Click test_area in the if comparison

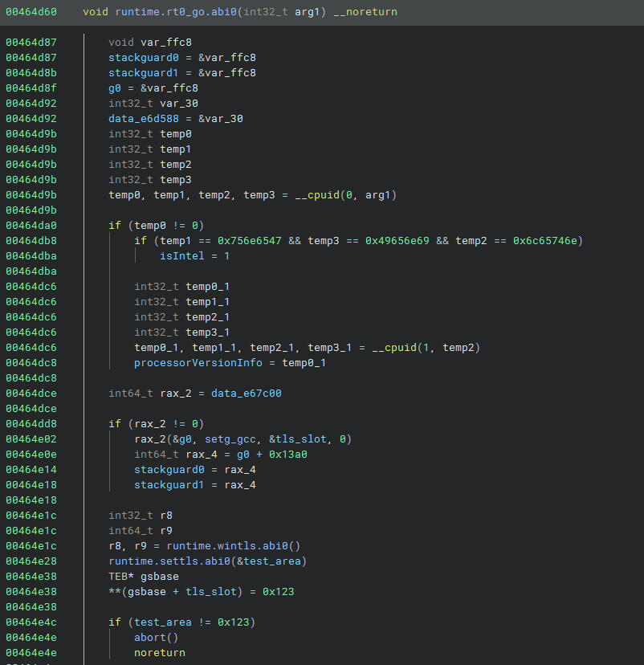(x=163, y=622)
